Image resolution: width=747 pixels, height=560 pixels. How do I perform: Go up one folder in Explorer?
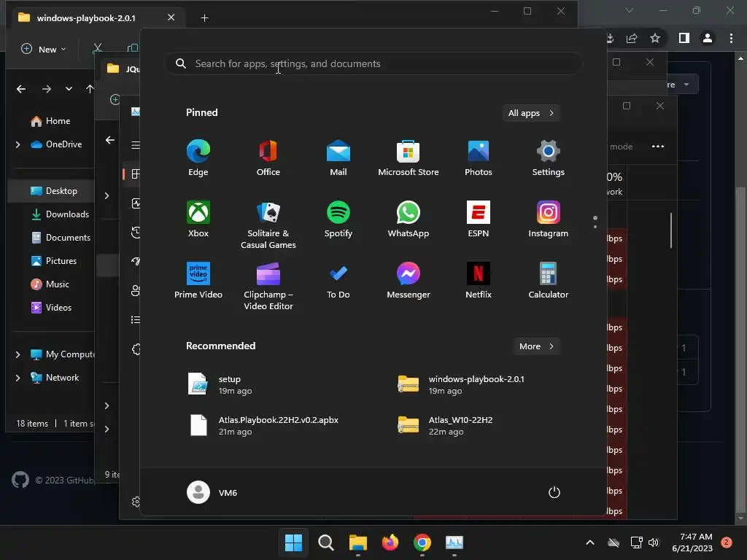pos(90,89)
